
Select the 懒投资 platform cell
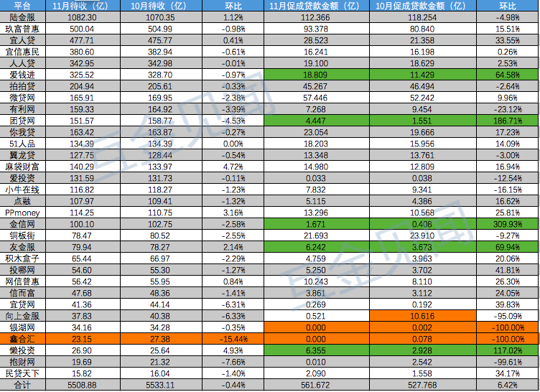click(22, 350)
